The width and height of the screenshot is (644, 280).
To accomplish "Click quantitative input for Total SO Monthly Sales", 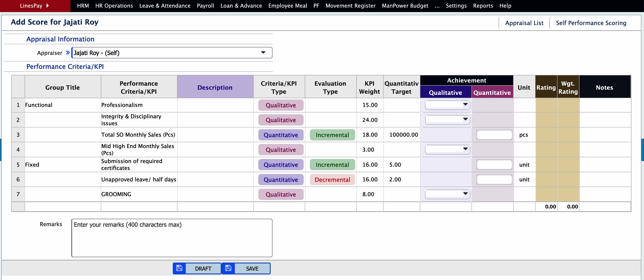I will [494, 135].
